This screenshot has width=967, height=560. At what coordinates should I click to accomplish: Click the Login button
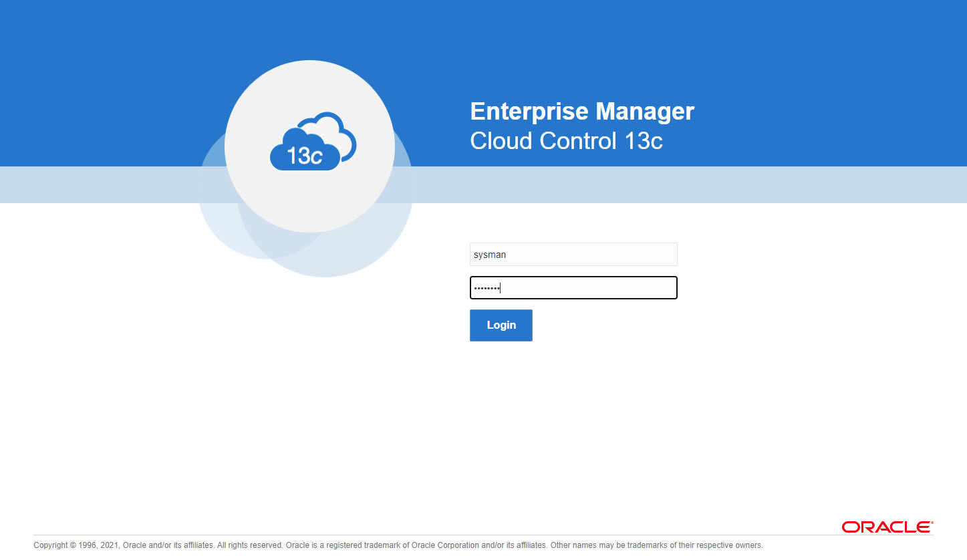click(501, 325)
